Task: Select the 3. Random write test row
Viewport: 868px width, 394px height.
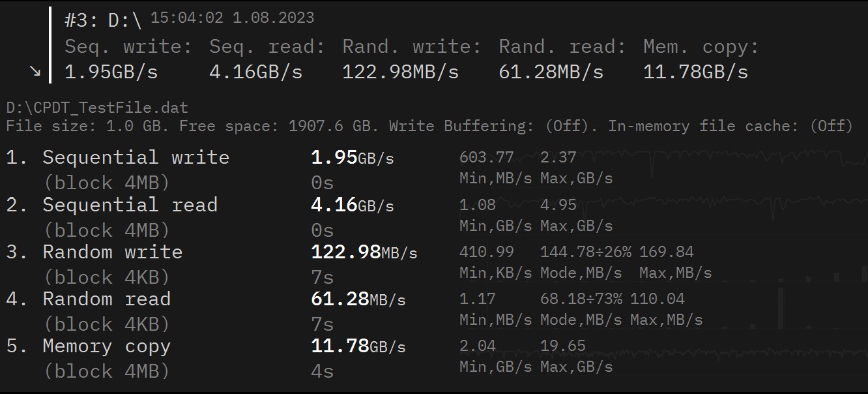Action: pyautogui.click(x=112, y=252)
